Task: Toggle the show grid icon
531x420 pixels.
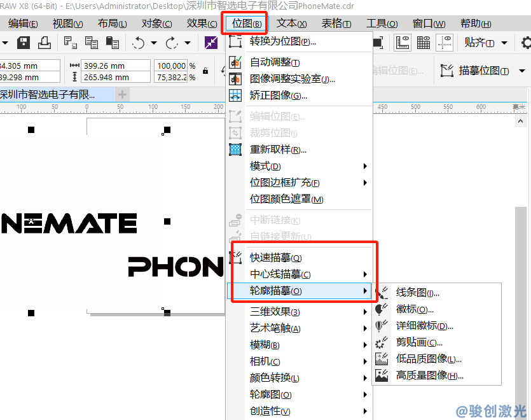Action: tap(424, 43)
